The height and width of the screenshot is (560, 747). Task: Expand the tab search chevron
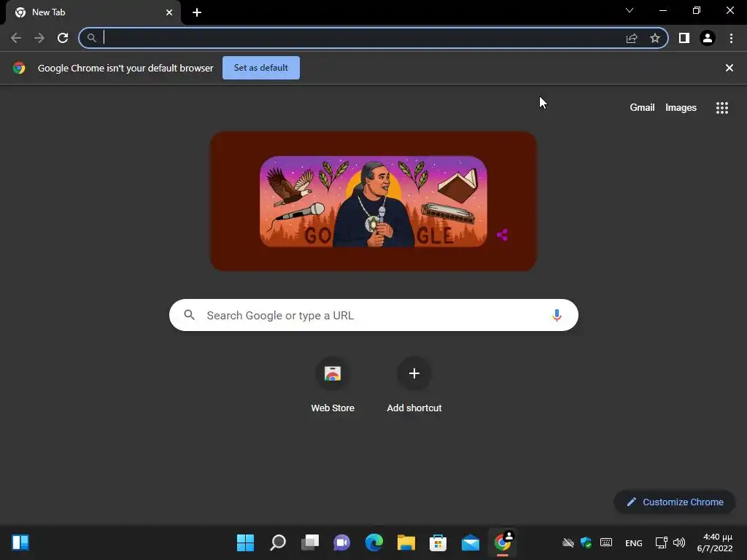point(630,10)
